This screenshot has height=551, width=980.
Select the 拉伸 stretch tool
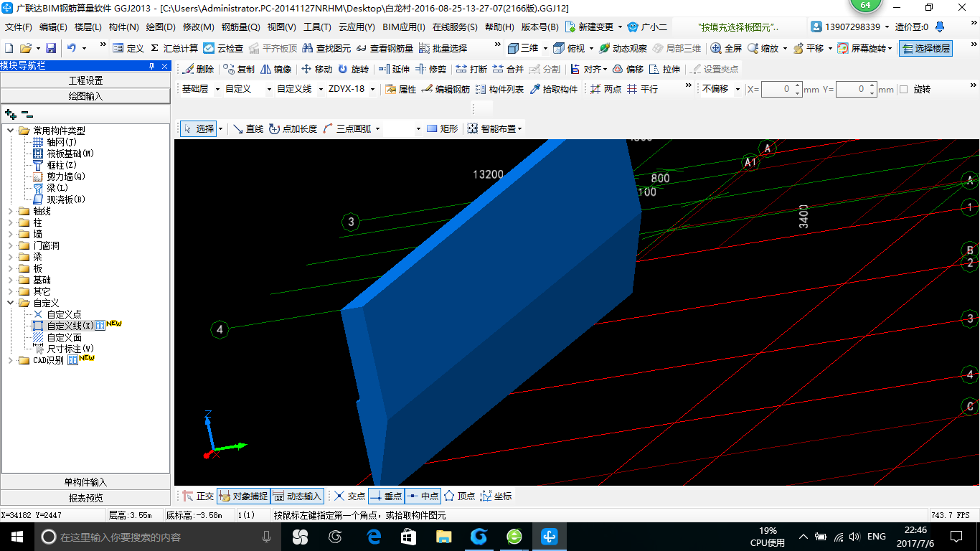click(664, 70)
